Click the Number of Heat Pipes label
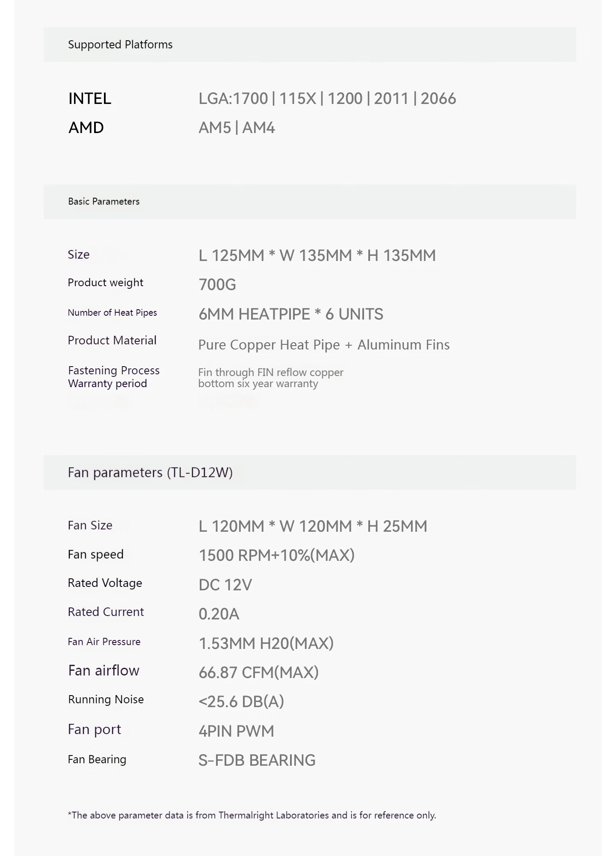The height and width of the screenshot is (856, 616). 112,313
